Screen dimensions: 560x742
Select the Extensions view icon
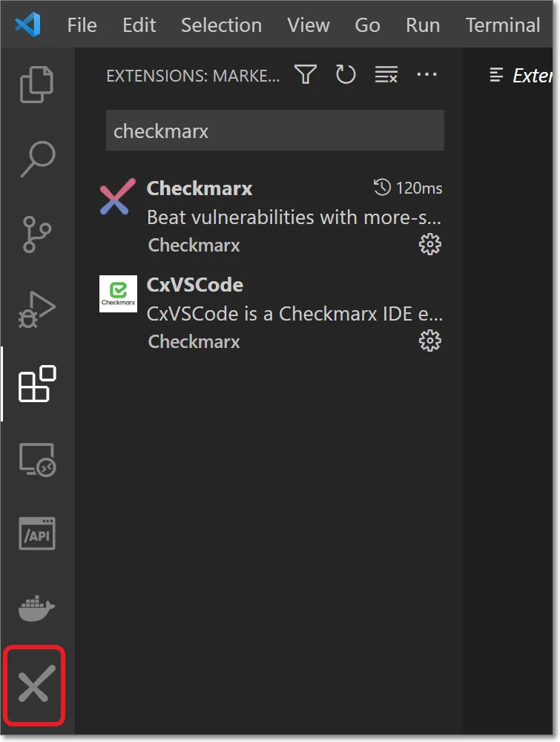click(35, 385)
